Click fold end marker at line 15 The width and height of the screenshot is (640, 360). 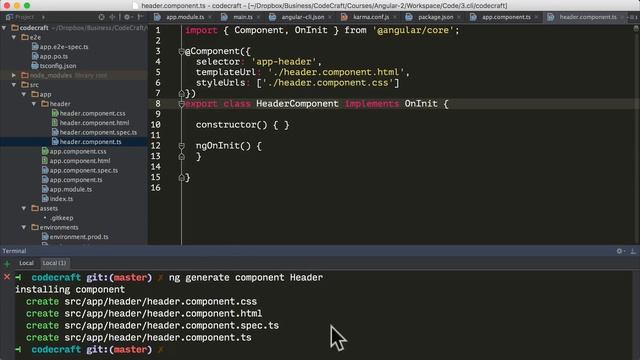pos(181,178)
